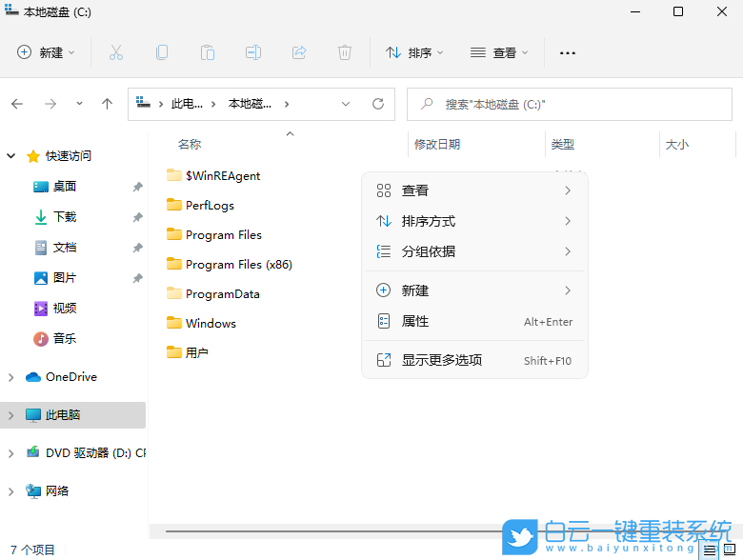
Task: Sort by the 修改日期 column header
Action: pyautogui.click(x=437, y=144)
